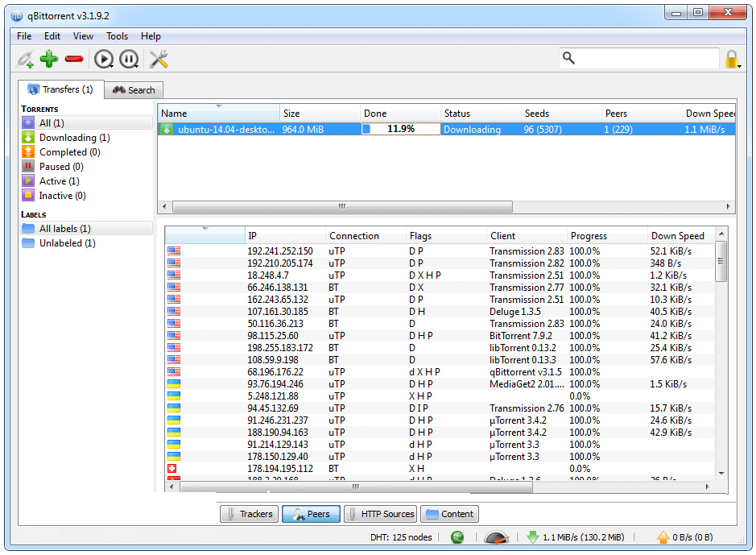
Task: Click peers list scroll down arrow
Action: 721,474
